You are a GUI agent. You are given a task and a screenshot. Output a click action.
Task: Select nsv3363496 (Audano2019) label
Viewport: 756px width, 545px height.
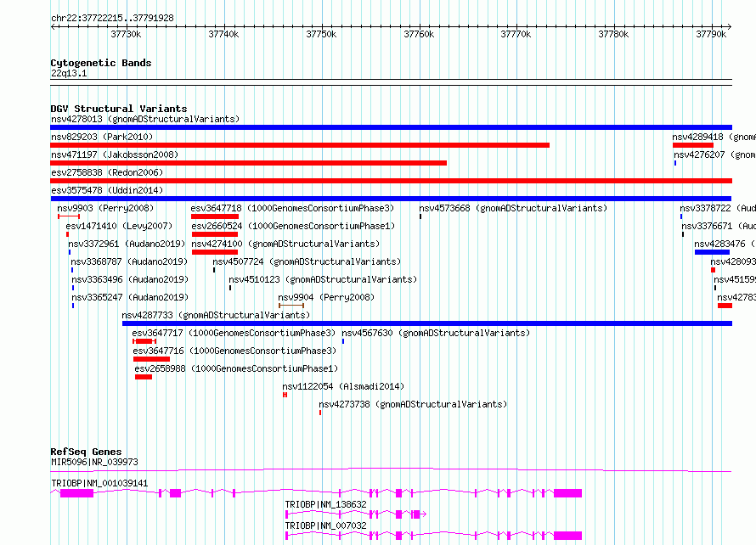(x=130, y=279)
